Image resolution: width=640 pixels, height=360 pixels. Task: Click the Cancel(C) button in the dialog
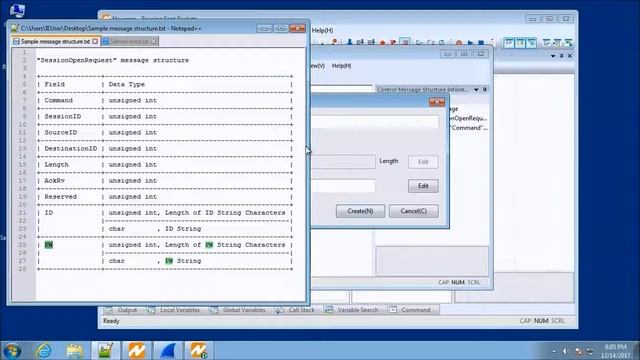click(413, 211)
